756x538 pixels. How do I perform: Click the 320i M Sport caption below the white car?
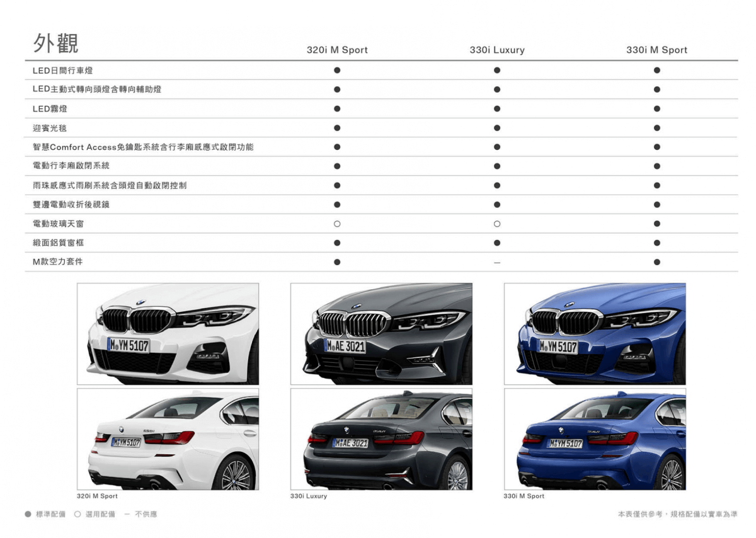click(97, 496)
